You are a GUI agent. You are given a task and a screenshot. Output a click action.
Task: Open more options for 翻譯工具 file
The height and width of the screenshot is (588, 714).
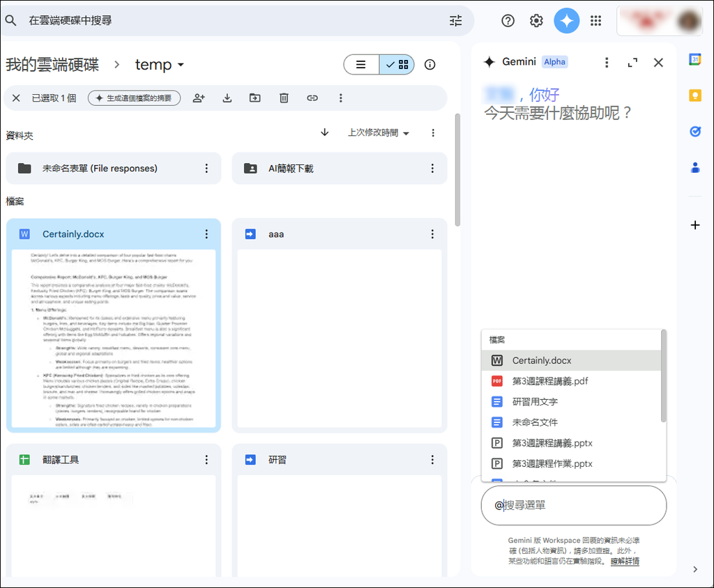(x=206, y=460)
